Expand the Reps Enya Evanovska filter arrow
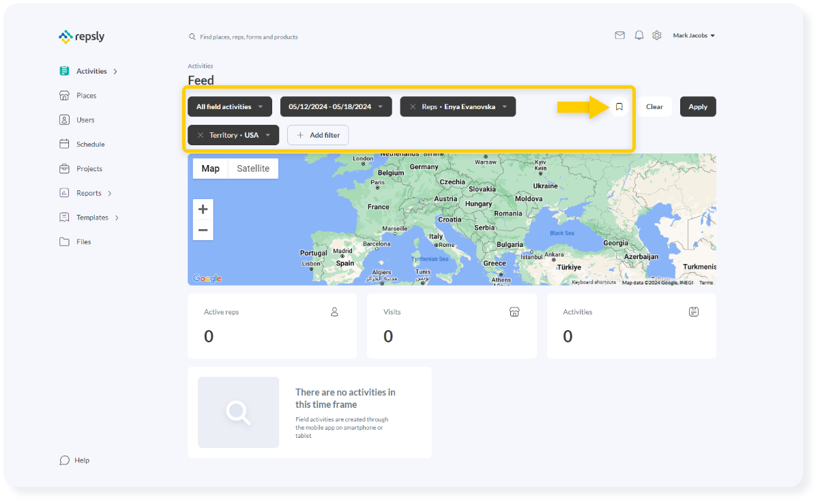820x504 pixels. tap(505, 107)
